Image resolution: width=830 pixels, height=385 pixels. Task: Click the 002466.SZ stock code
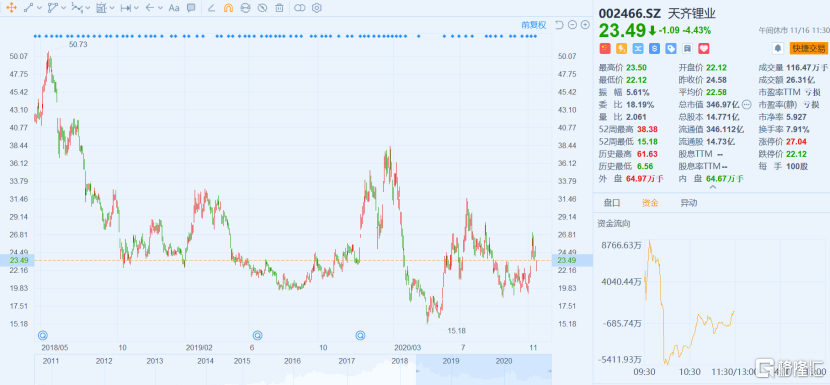click(x=630, y=13)
